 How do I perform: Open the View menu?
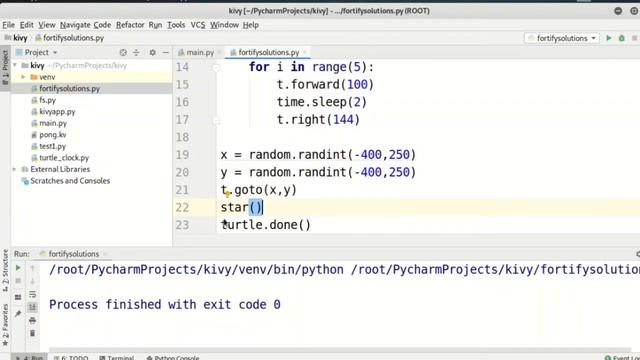tap(47, 25)
